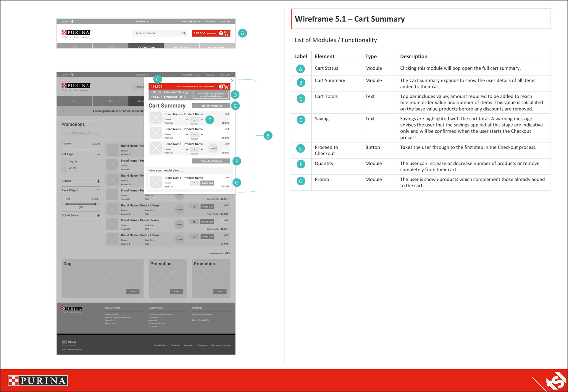The image size is (568, 392).
Task: Click the Final offers and discounts notice box
Action: (211, 95)
